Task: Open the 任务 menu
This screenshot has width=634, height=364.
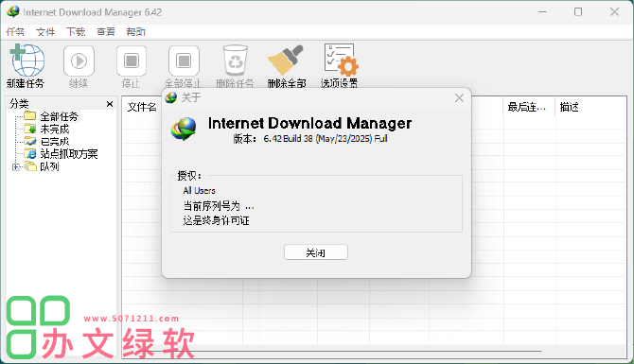Action: tap(15, 31)
